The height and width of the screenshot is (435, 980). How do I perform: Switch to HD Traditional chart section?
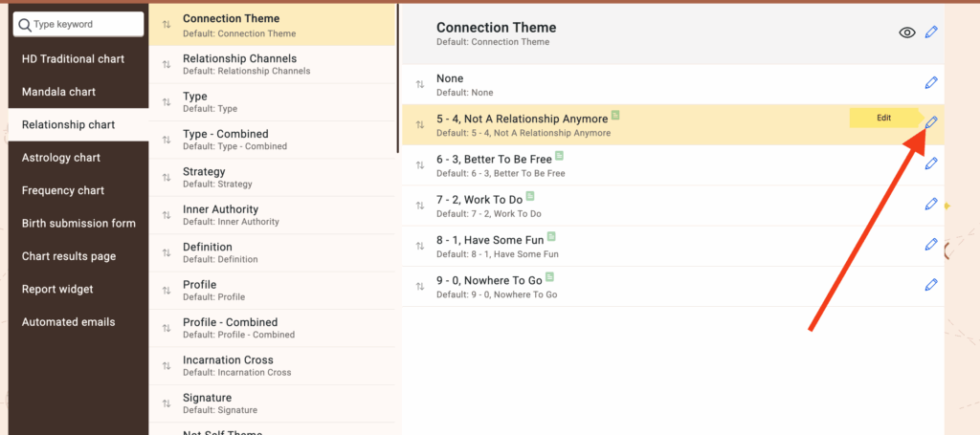[x=73, y=59]
